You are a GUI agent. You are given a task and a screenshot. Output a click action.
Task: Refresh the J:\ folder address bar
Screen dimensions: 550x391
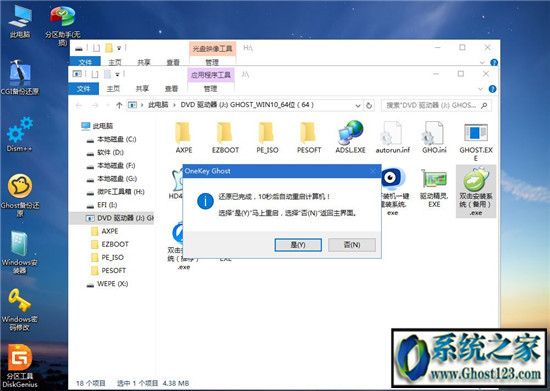(x=369, y=105)
